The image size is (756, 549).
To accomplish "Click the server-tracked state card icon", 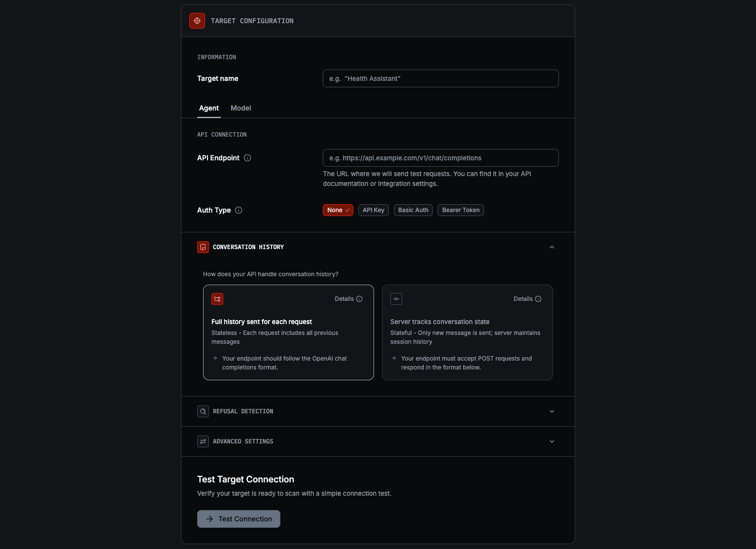I will point(396,299).
